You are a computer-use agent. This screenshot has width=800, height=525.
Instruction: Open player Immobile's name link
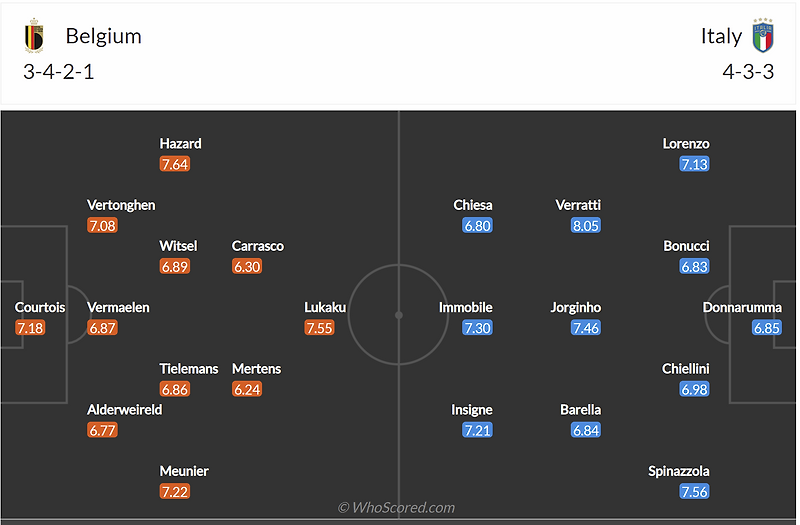click(x=466, y=307)
